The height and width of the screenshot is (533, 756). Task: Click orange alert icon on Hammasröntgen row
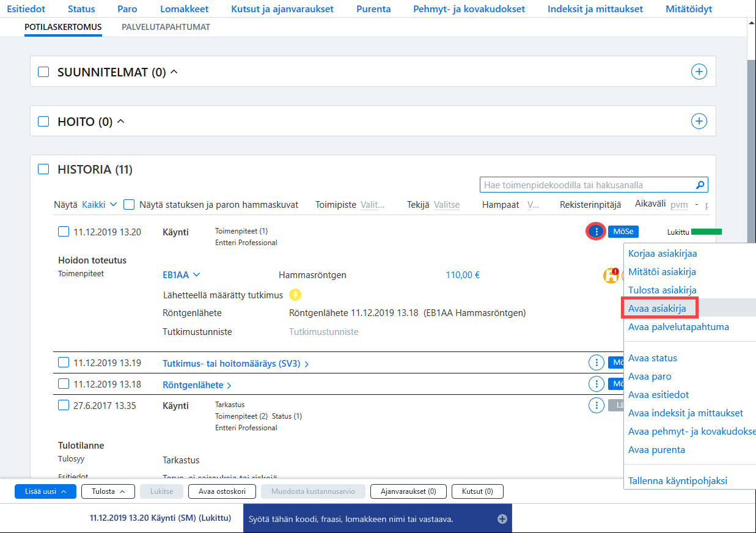pos(611,275)
